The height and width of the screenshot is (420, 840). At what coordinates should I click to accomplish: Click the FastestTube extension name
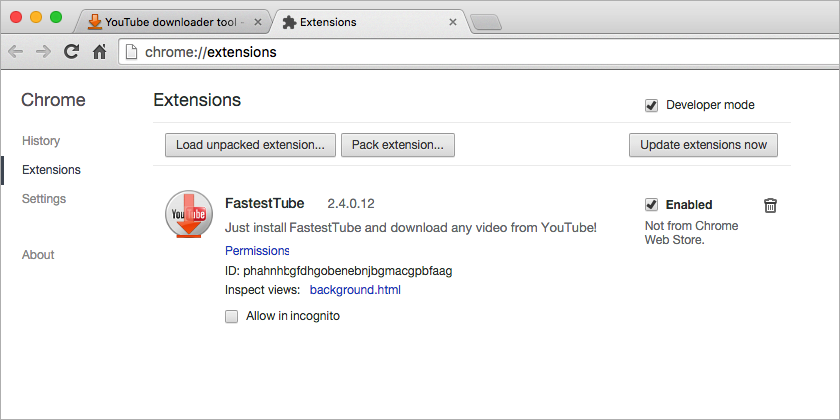[265, 204]
